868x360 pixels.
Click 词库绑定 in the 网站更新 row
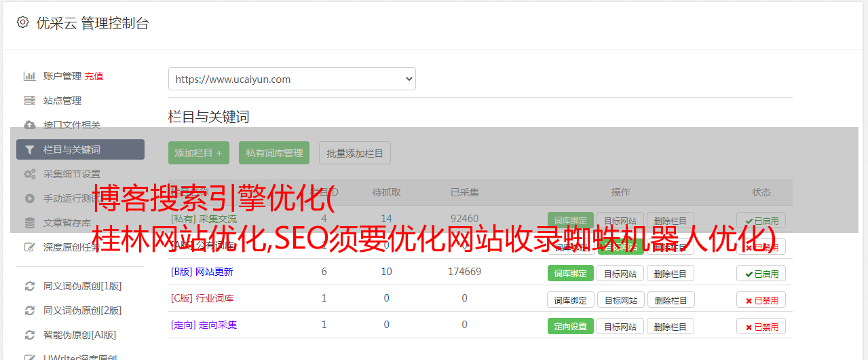[x=571, y=273]
